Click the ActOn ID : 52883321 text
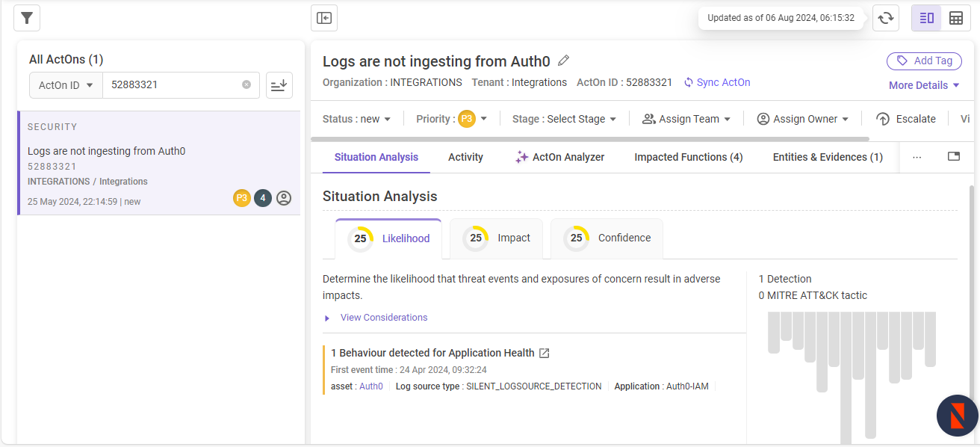 [x=624, y=82]
